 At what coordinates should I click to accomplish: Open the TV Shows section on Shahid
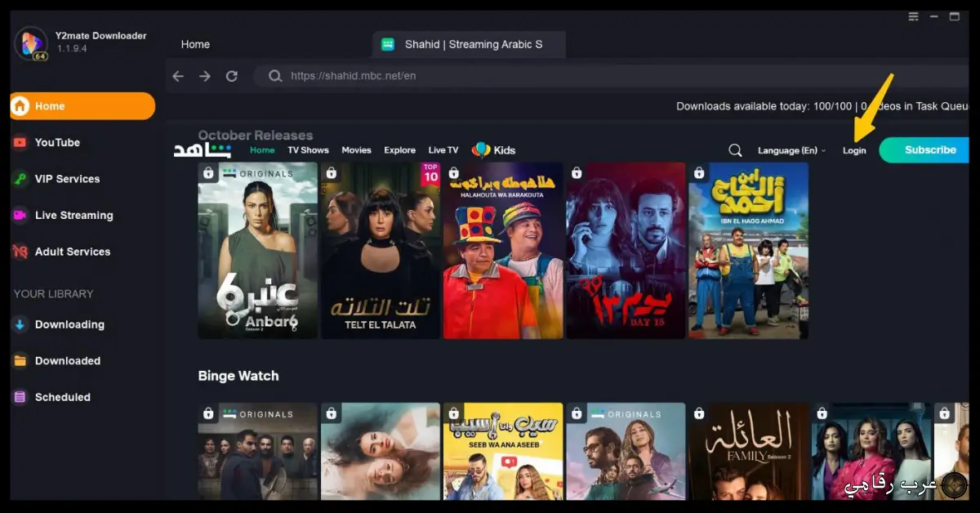308,150
